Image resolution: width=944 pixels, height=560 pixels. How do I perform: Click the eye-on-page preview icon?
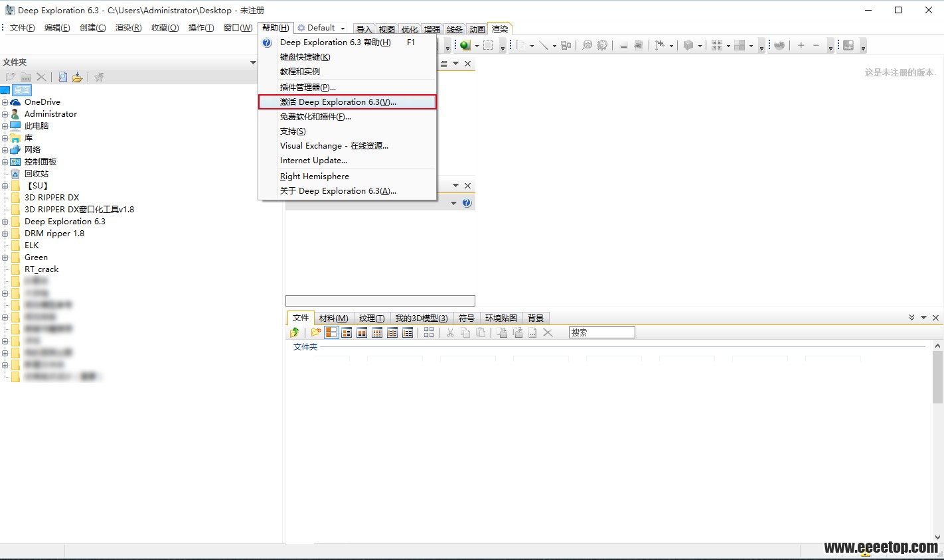(638, 45)
